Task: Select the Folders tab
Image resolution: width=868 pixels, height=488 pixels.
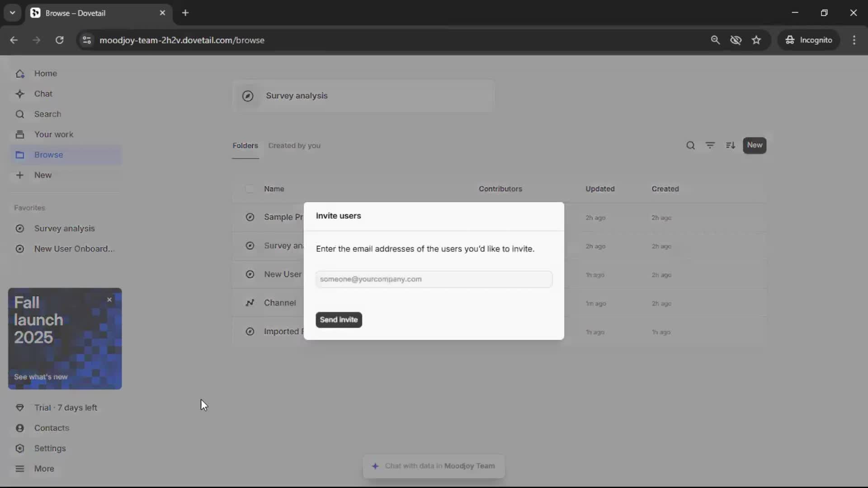Action: [x=245, y=145]
